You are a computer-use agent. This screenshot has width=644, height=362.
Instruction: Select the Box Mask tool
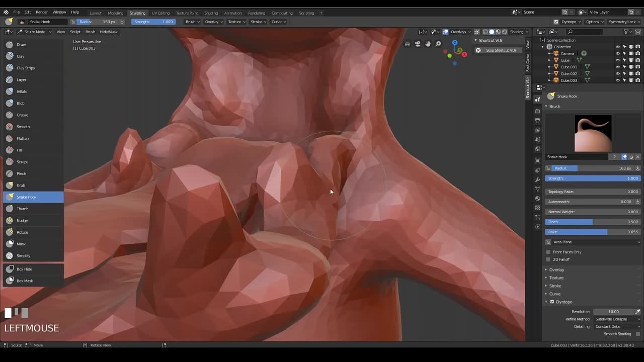point(33,281)
